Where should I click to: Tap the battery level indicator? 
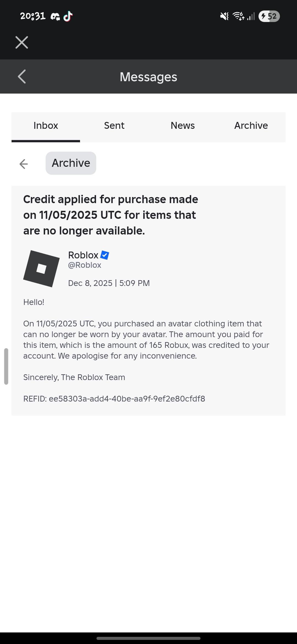[269, 16]
